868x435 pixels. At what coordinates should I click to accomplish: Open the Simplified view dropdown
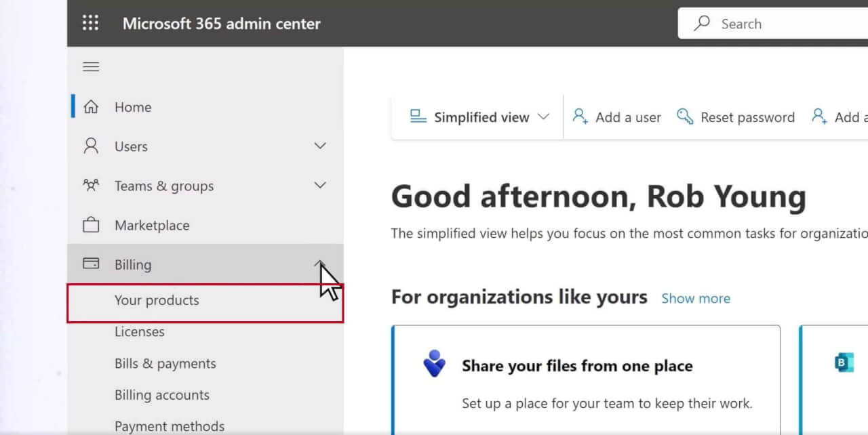coord(544,116)
